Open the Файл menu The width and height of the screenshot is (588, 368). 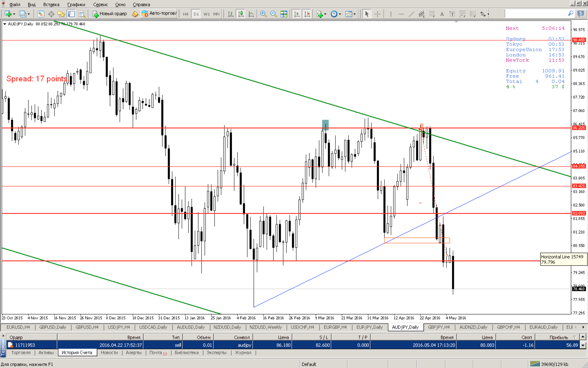[15, 4]
